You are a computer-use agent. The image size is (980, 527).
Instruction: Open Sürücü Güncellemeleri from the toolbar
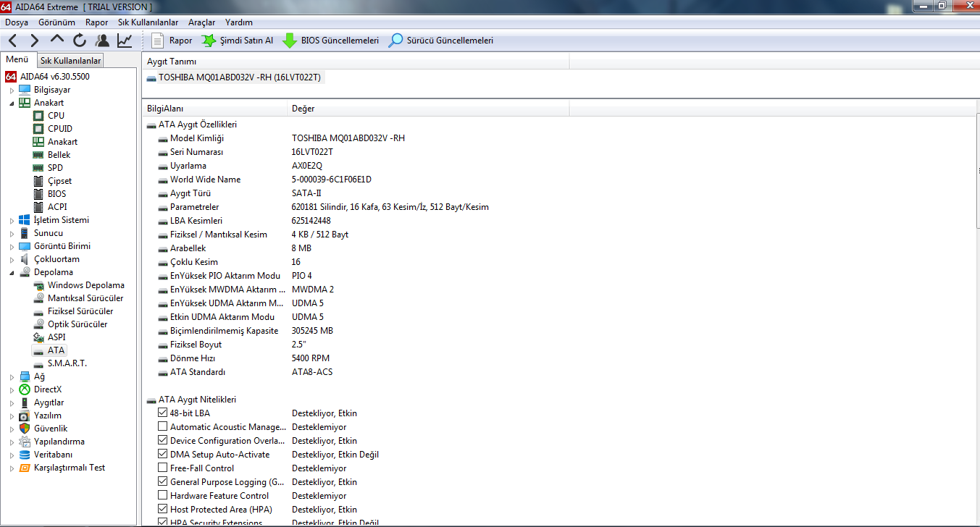point(441,41)
